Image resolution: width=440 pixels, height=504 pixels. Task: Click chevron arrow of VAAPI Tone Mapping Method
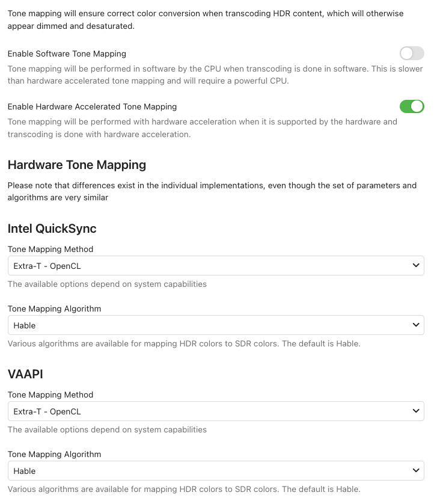(x=416, y=411)
